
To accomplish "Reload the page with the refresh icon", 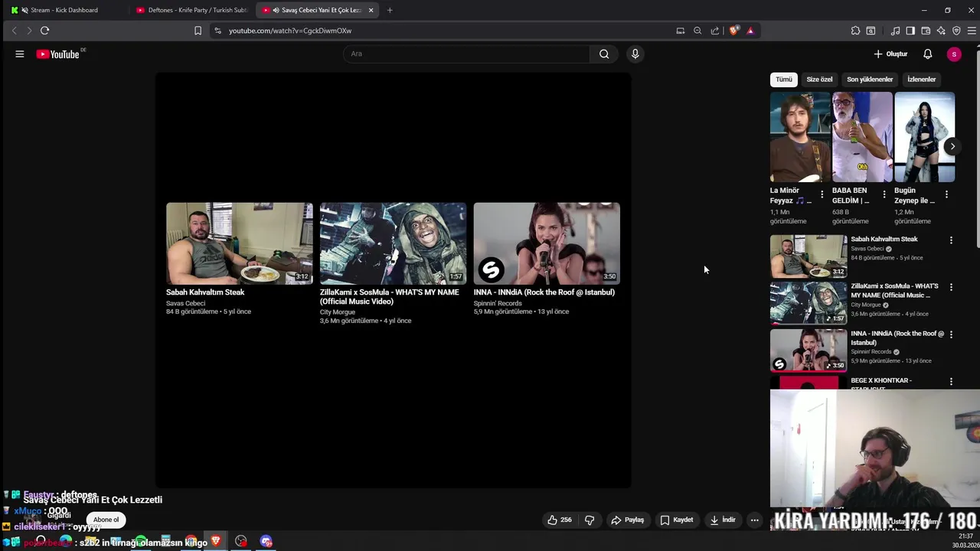I will 44,31.
